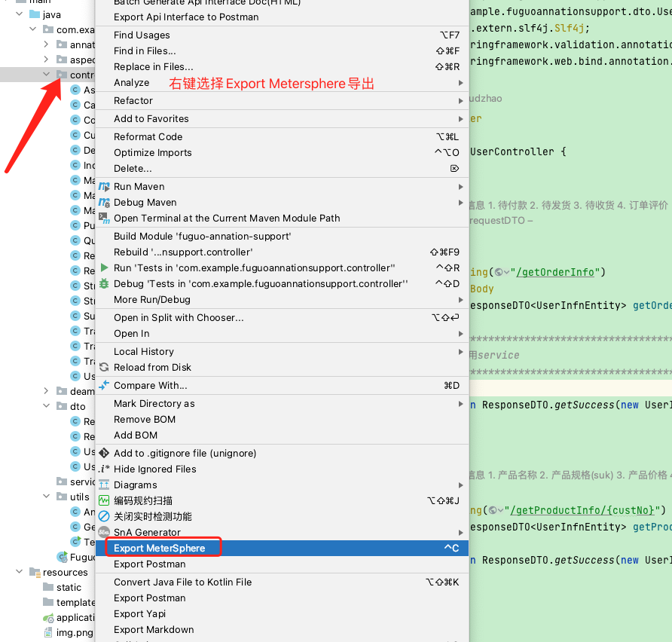The width and height of the screenshot is (672, 642).
Task: Click the resources folder icon
Action: 35,572
